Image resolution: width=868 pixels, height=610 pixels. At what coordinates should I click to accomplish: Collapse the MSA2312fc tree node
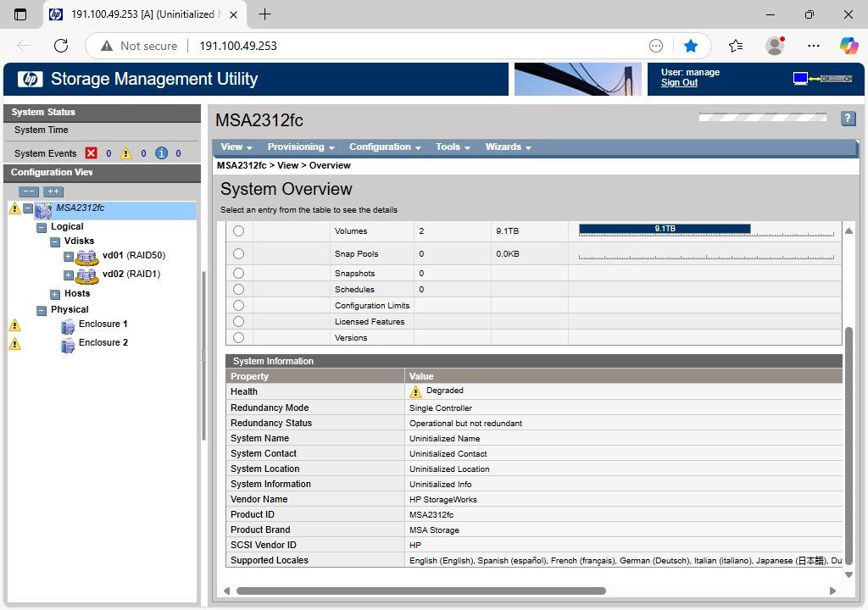(28, 208)
